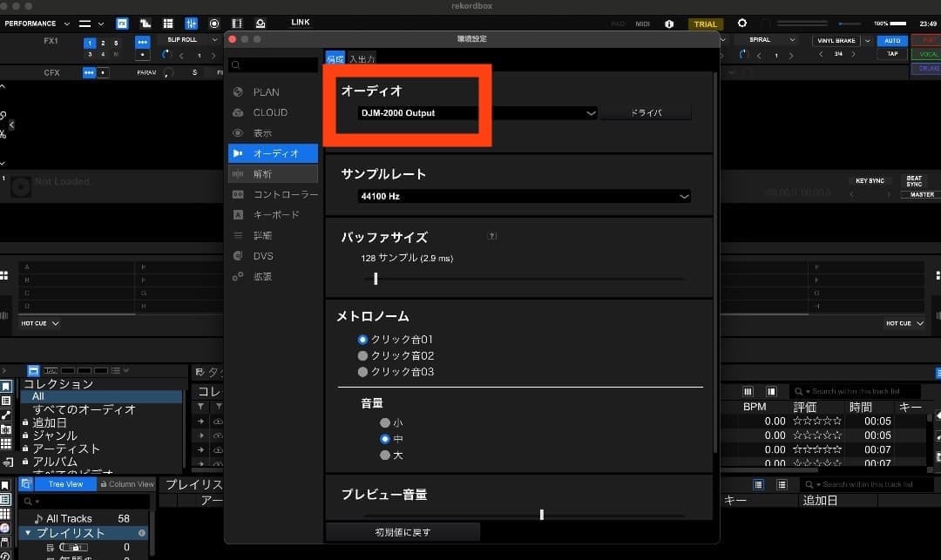Click the buffer size slider handle
This screenshot has height=560, width=941.
coord(376,279)
